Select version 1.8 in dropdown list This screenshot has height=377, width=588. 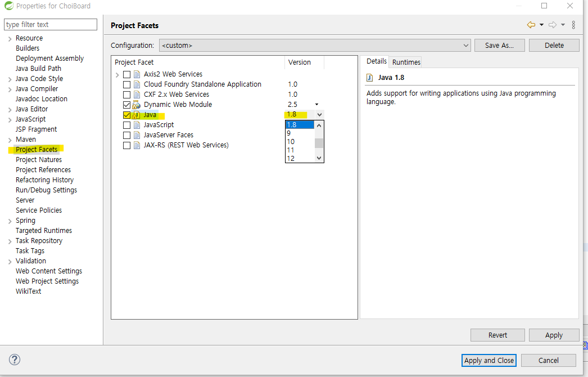(x=300, y=125)
